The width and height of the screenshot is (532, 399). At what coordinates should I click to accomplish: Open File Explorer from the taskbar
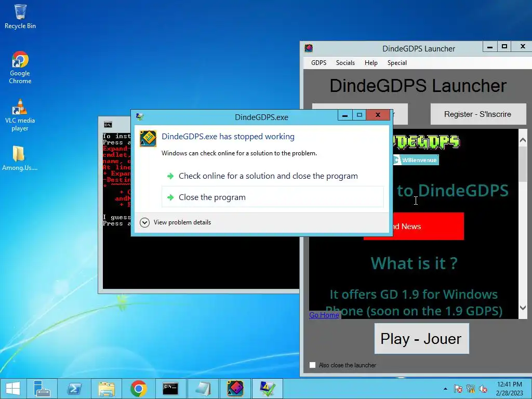click(106, 389)
